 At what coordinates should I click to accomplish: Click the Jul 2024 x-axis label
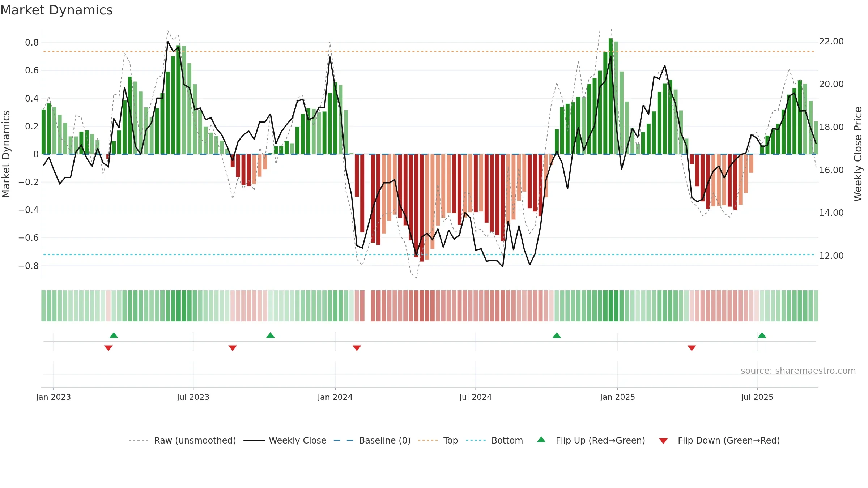[476, 397]
